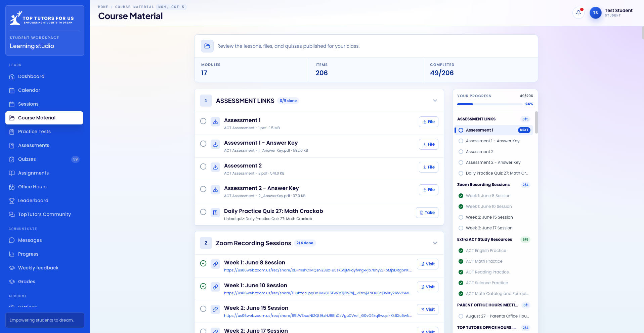Toggle Week 2: June 17 Session circle in progress panel
Viewport: 644px width, 333px height.
click(x=461, y=228)
